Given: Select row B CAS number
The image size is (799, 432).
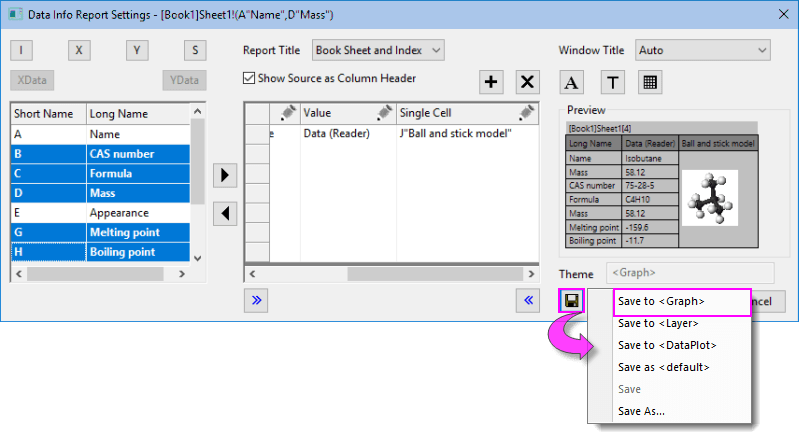Looking at the screenshot, I should coord(100,154).
